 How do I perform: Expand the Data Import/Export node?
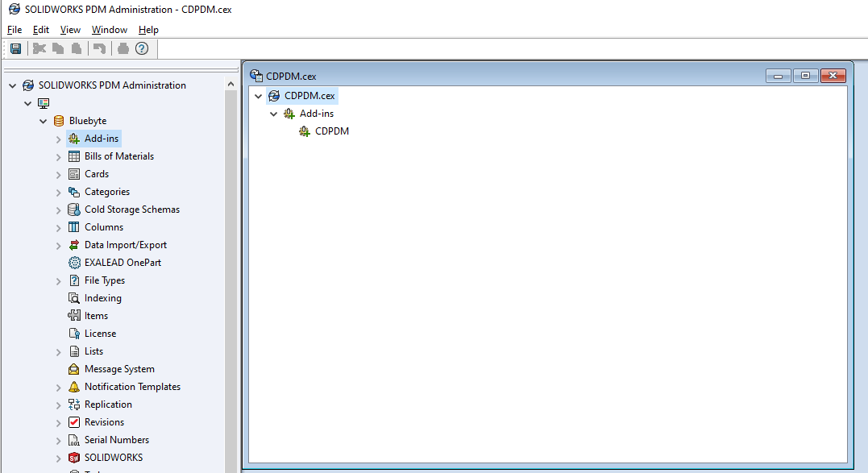click(58, 246)
